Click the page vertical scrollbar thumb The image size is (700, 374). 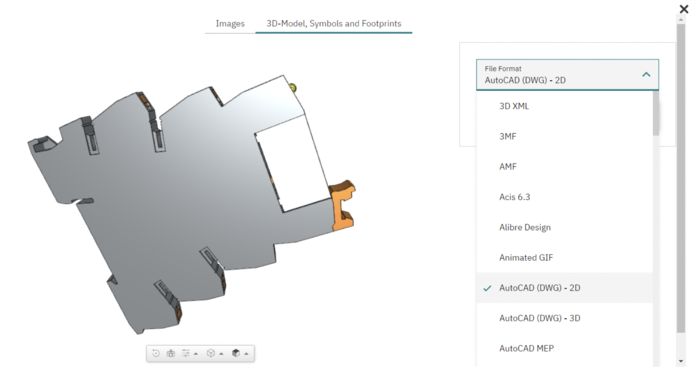pyautogui.click(x=681, y=179)
